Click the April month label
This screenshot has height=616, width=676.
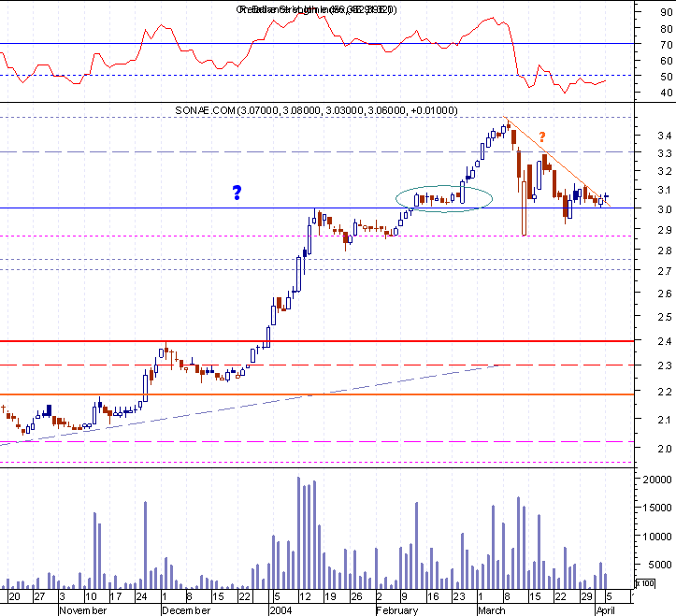pyautogui.click(x=606, y=610)
